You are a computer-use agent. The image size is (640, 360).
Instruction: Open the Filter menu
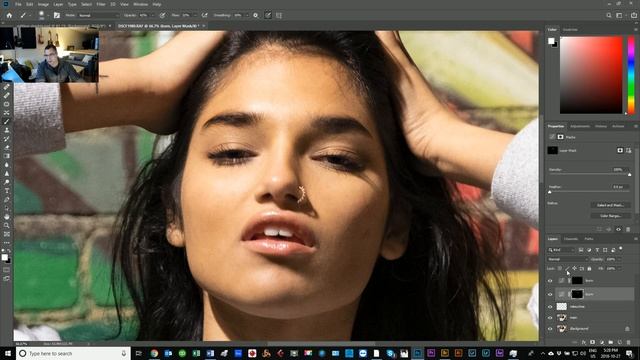point(101,4)
